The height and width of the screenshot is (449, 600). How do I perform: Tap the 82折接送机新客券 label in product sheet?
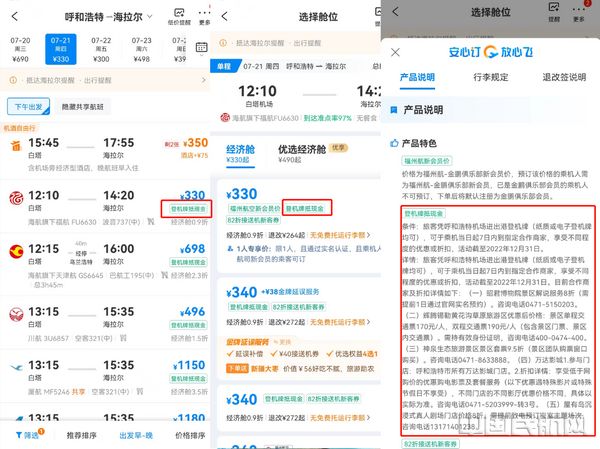(430, 444)
